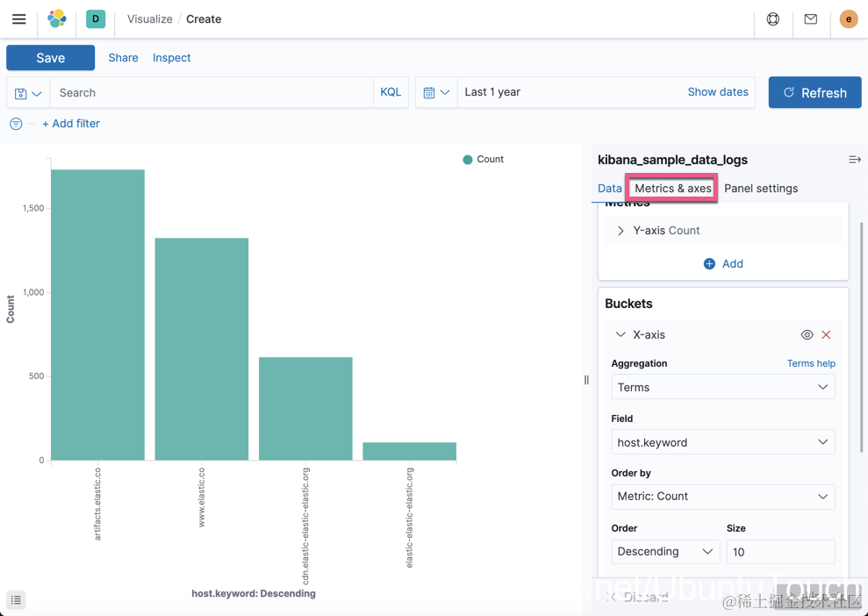This screenshot has width=868, height=616.
Task: Open the Inspect menu
Action: coord(172,58)
